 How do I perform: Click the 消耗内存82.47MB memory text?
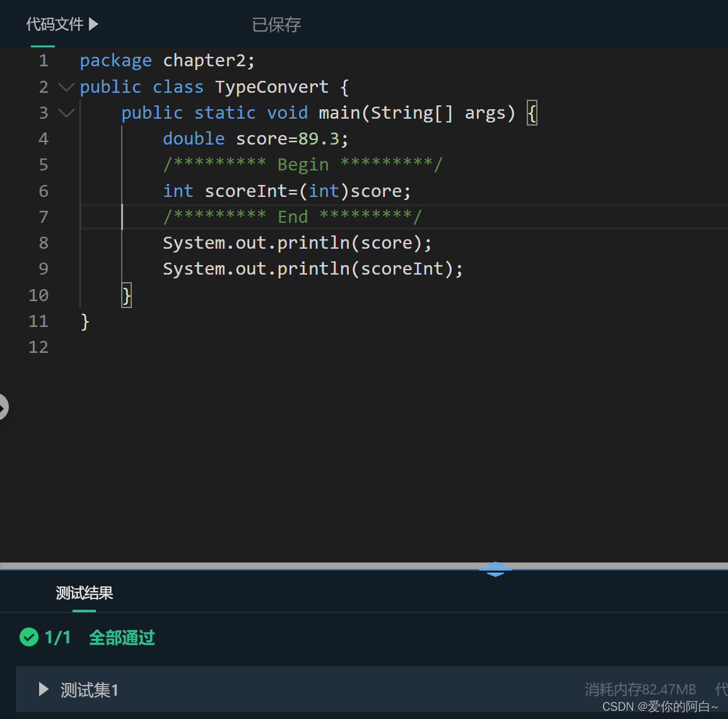(640, 689)
